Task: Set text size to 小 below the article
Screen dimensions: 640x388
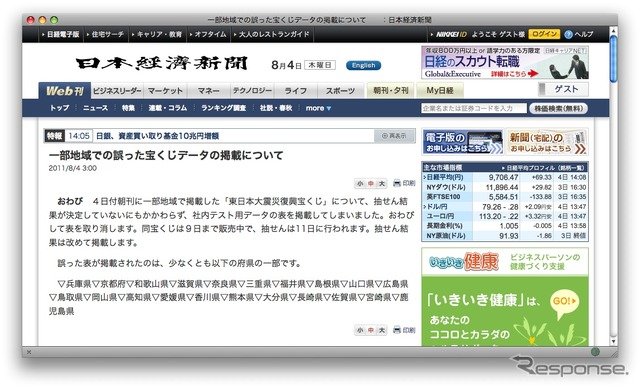Action: click(360, 330)
